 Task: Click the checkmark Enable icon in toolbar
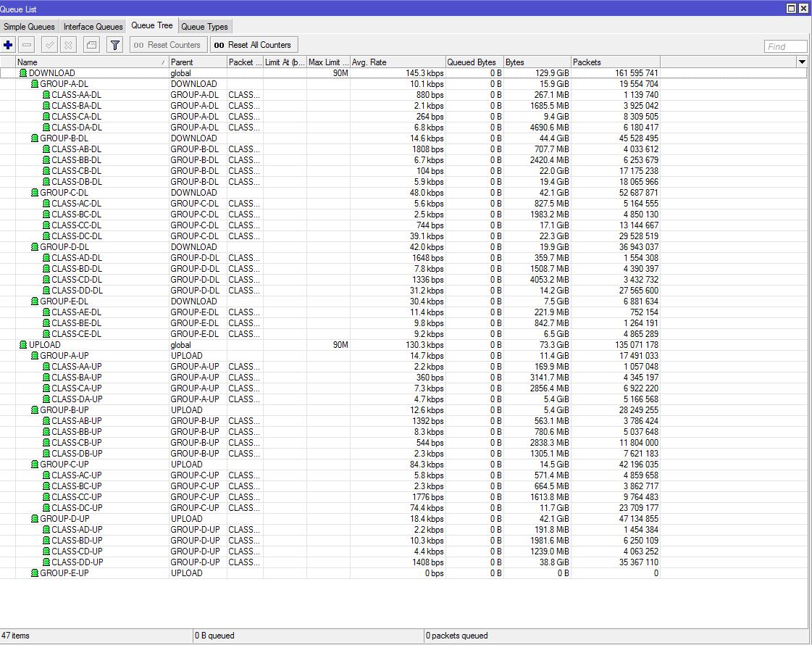(49, 45)
